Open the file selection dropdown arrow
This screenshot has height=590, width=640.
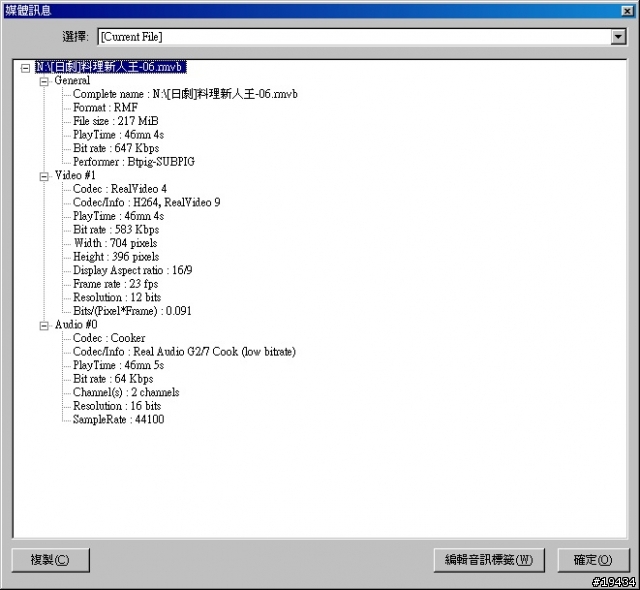618,37
